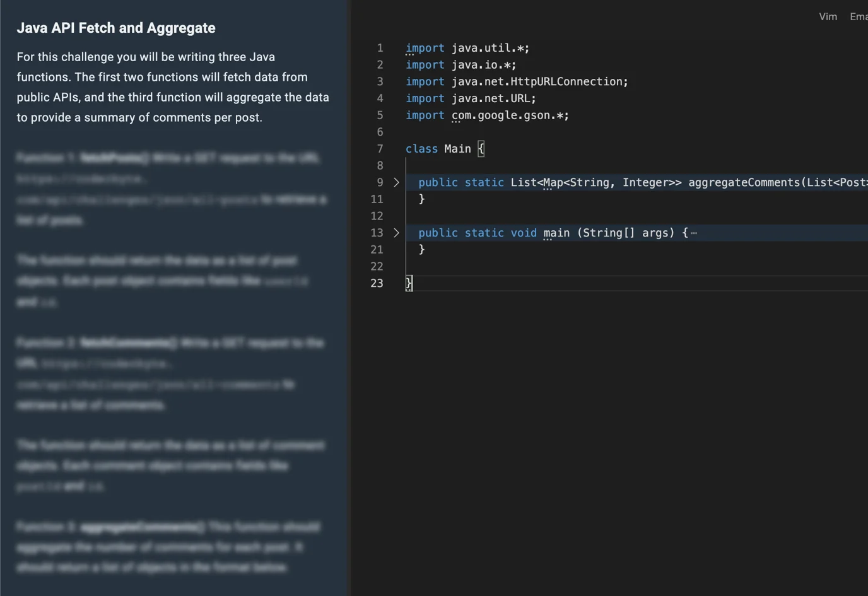
Task: Switch to Vim keybinding mode
Action: click(x=828, y=17)
